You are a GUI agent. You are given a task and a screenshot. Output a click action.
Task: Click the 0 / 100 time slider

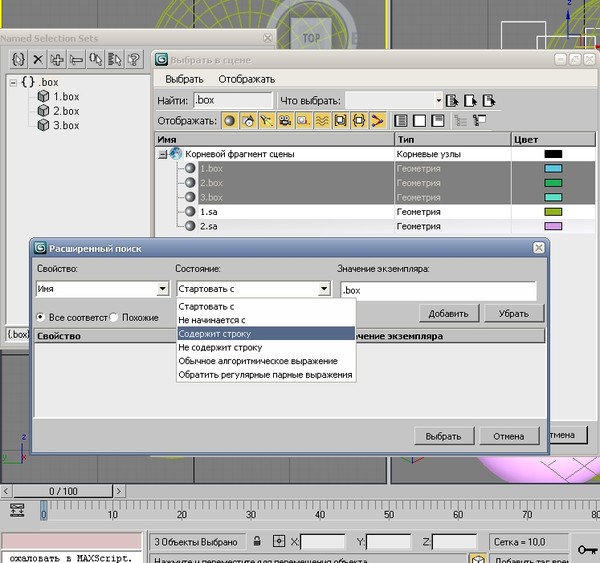point(63,491)
